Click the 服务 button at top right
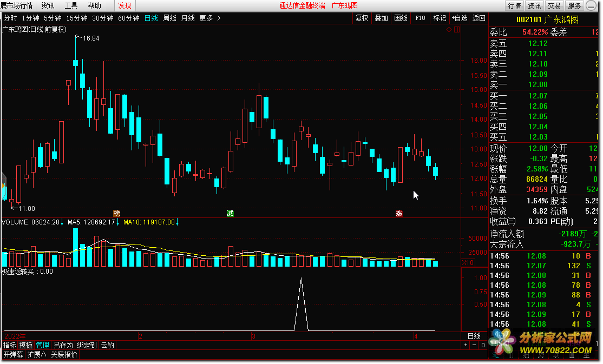Image resolution: width=603 pixels, height=364 pixels. (574, 6)
